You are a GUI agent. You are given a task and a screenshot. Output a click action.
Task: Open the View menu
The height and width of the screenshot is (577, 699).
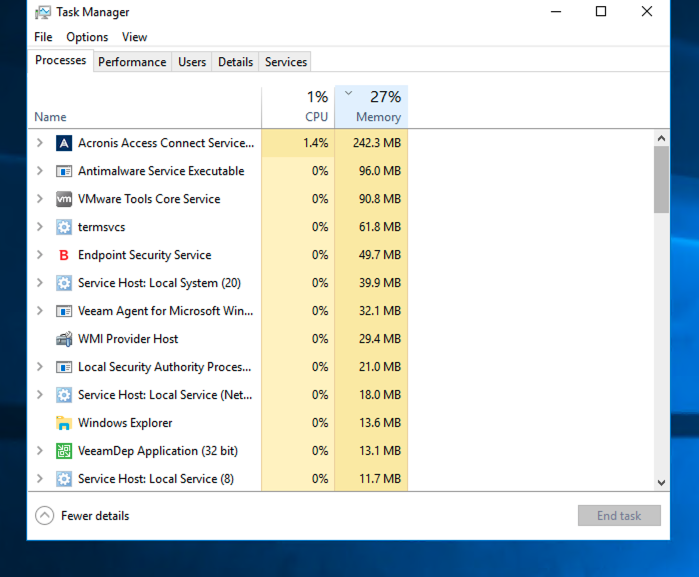(134, 37)
